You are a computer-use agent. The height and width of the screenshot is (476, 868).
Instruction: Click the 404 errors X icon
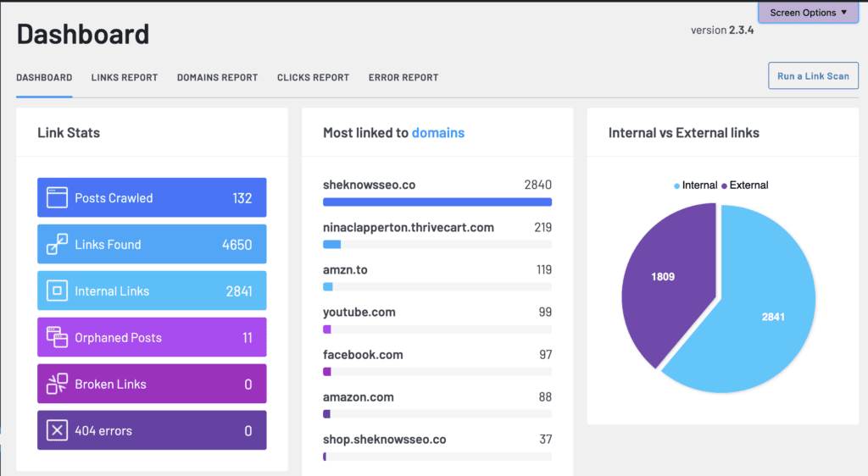point(57,430)
